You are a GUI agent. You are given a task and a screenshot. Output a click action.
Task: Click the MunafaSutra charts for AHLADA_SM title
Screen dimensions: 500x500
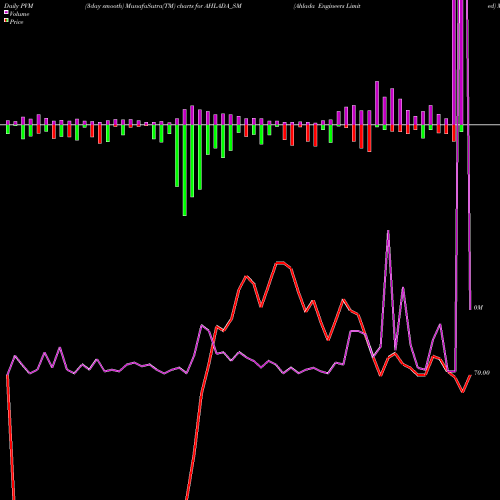click(163, 6)
